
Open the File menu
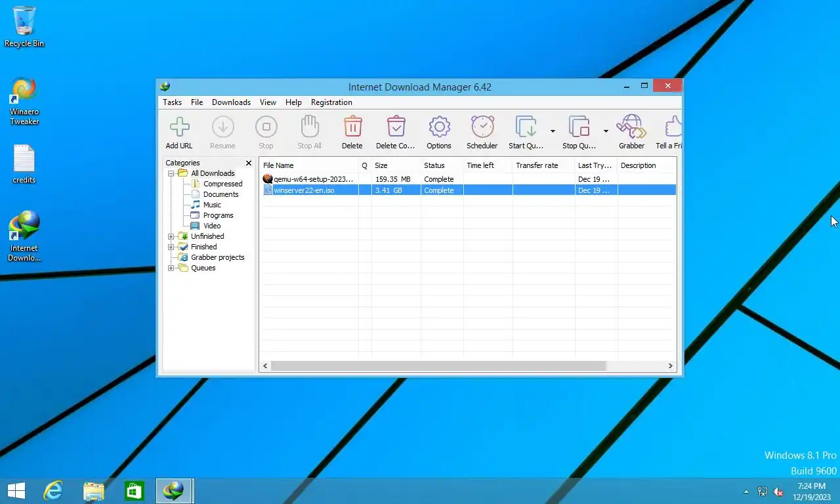[197, 102]
